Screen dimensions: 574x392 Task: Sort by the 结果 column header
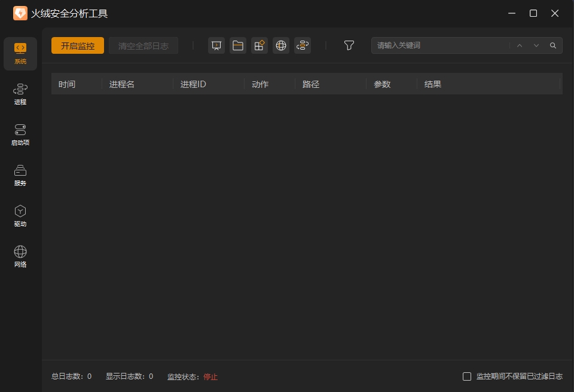pyautogui.click(x=488, y=84)
